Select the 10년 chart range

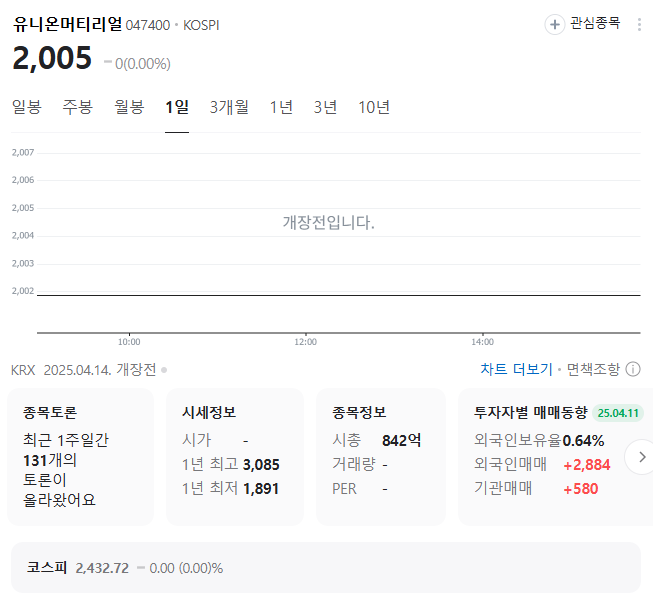tap(374, 107)
